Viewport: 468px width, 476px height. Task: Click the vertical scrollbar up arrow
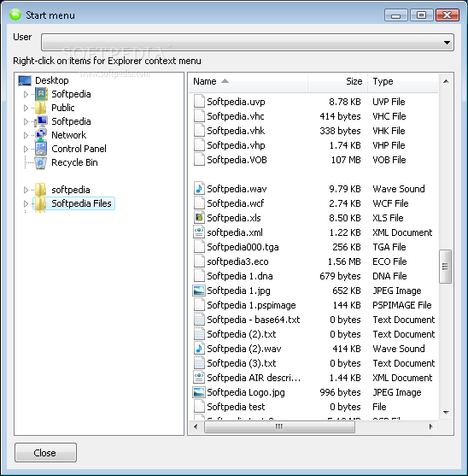point(446,81)
